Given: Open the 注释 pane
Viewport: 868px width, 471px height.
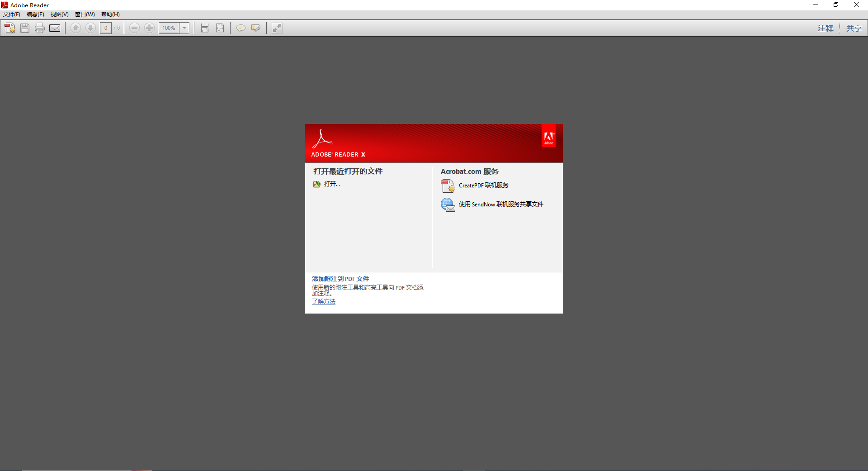Looking at the screenshot, I should click(825, 28).
